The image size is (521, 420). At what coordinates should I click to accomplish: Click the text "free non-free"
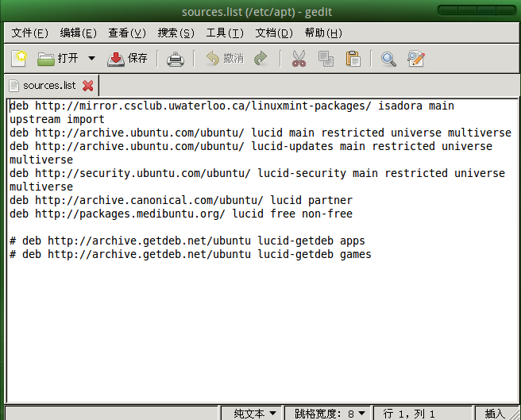pyautogui.click(x=311, y=214)
